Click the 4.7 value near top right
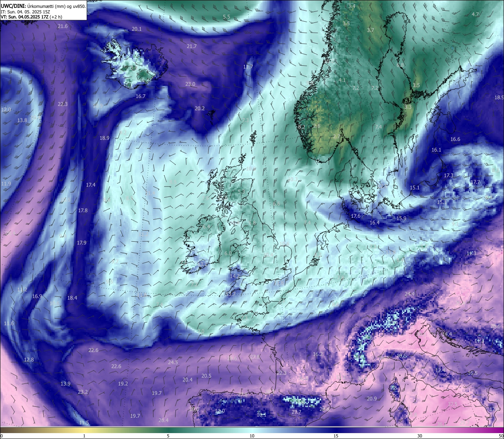 coord(475,15)
